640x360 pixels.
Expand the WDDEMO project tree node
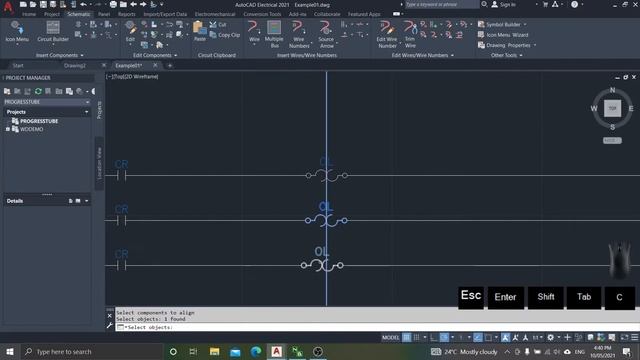[x=7, y=129]
